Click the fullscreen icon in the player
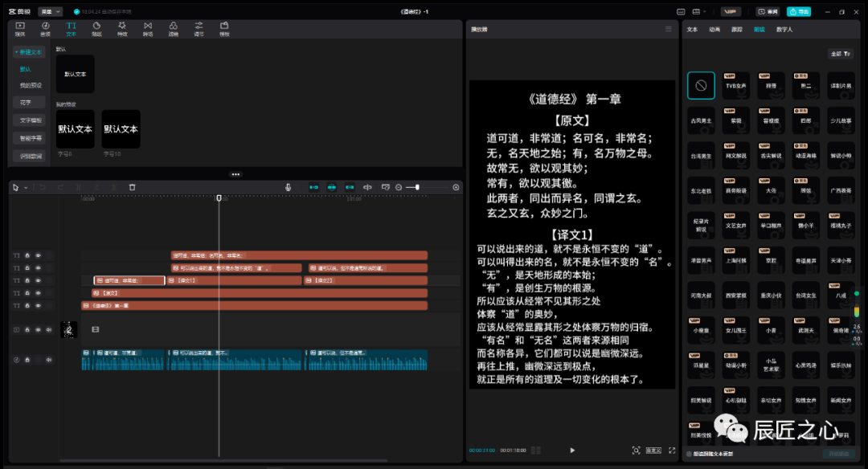The height and width of the screenshot is (469, 868). coord(672,451)
